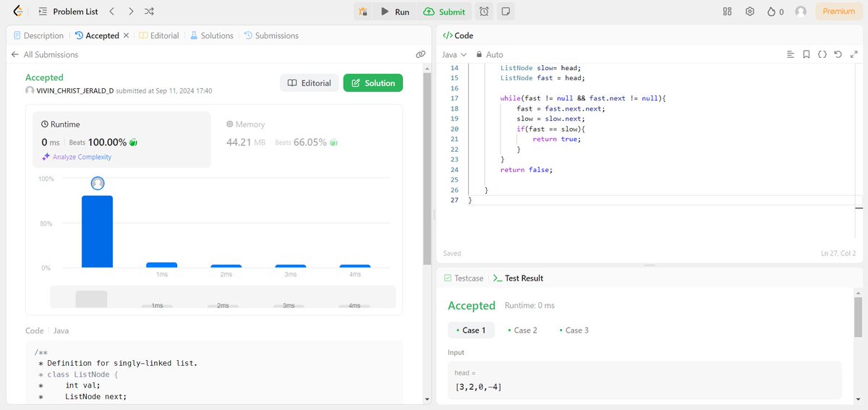Click the green Accepted heading in results

472,305
